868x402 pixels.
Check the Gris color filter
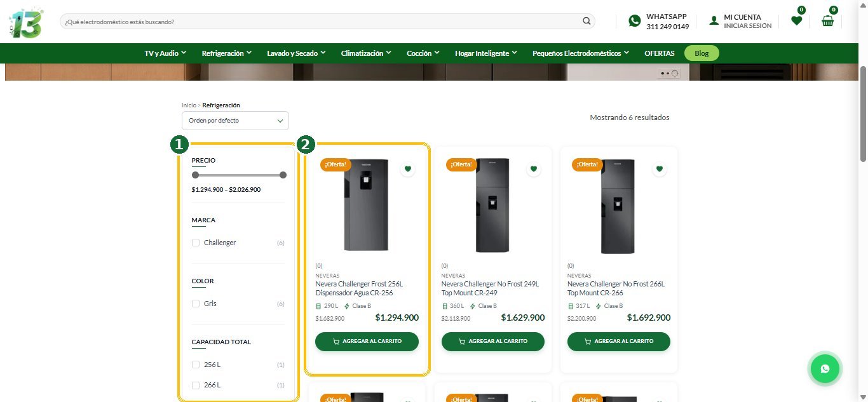pos(196,304)
